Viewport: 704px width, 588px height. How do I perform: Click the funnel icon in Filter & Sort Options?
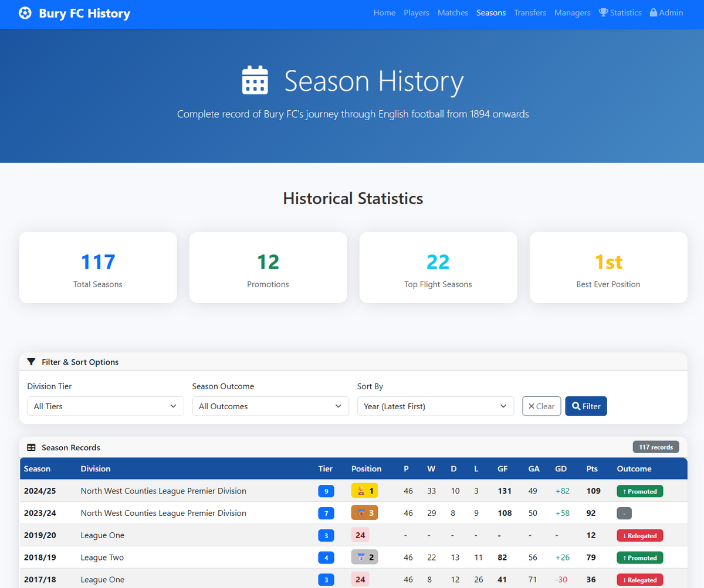(x=32, y=362)
